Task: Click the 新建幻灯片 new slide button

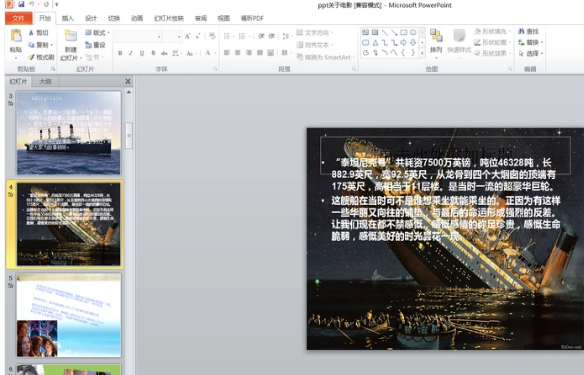Action: [x=70, y=45]
